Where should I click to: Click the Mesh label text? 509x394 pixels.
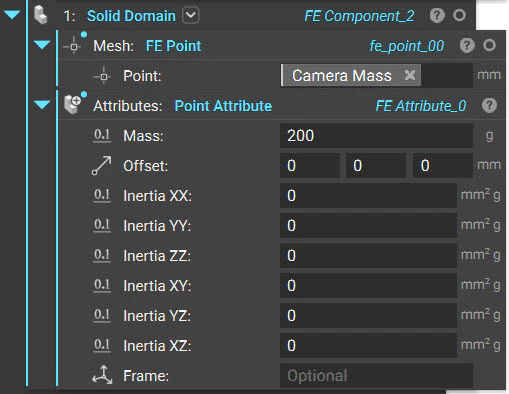[x=113, y=46]
